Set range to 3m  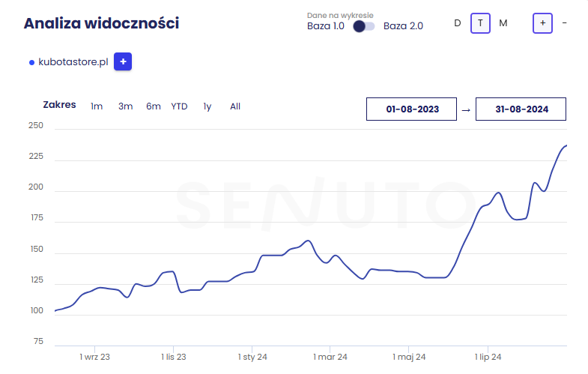(x=125, y=106)
